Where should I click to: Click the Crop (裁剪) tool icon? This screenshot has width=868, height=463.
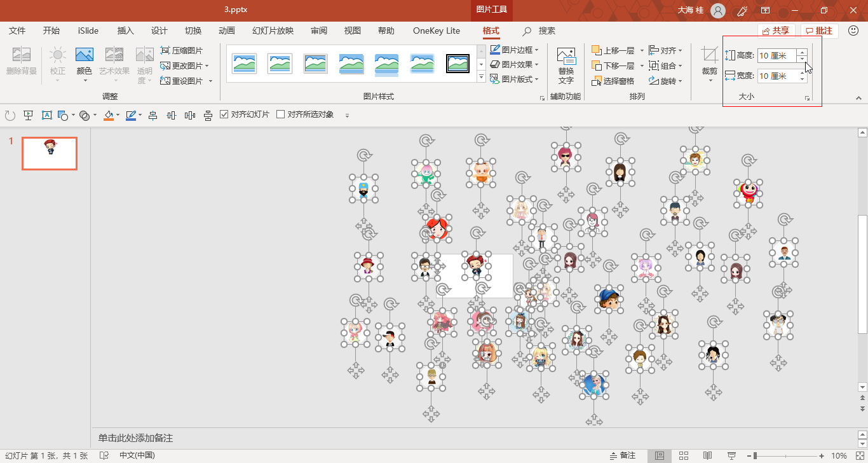click(x=709, y=55)
